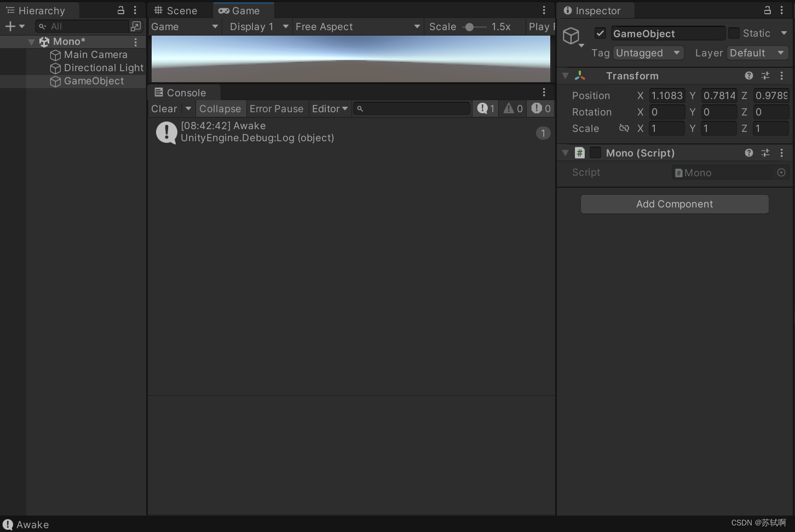
Task: Select Directional Light in the Hierarchy
Action: (103, 68)
